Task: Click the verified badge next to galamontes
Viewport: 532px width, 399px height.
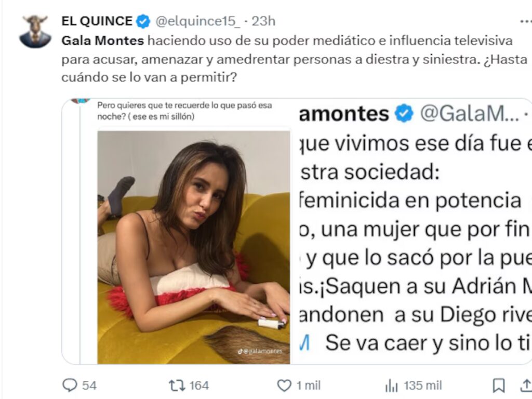Action: 403,113
